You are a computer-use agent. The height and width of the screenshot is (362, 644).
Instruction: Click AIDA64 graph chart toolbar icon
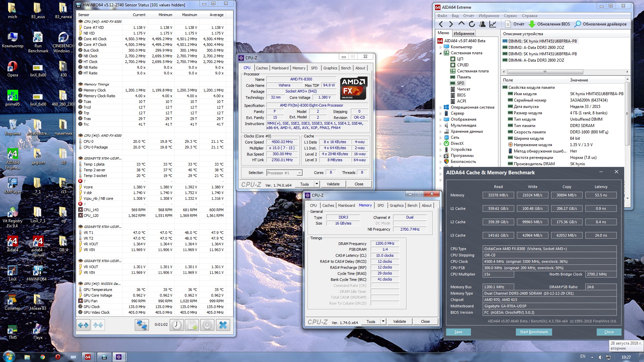[493, 24]
